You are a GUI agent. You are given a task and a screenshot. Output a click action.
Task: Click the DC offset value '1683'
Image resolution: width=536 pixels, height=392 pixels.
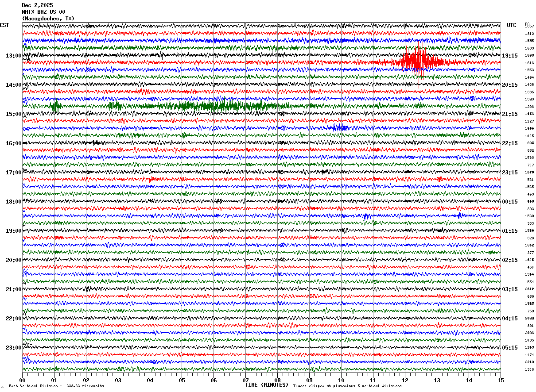click(x=529, y=48)
